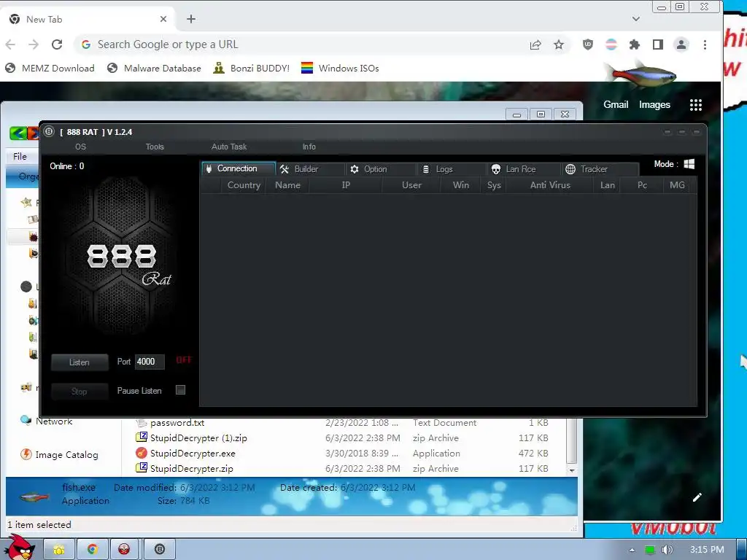
Task: Open the Chrome three-dot menu
Action: [705, 44]
